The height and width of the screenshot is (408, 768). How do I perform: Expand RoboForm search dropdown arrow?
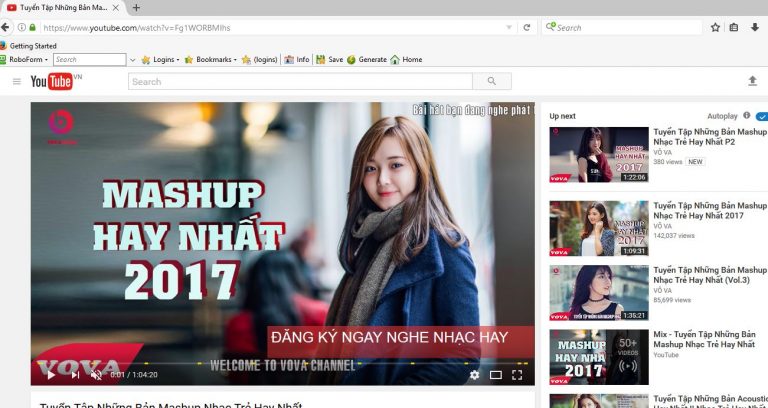(132, 60)
